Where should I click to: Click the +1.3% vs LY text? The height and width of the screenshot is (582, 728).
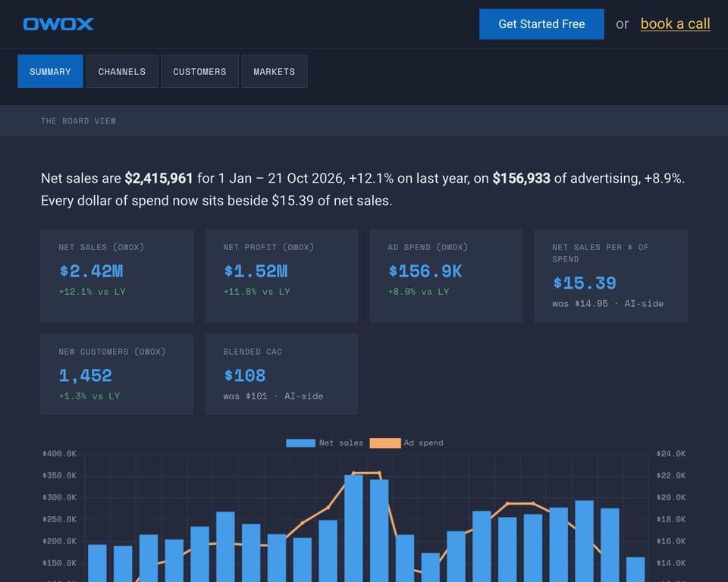pyautogui.click(x=89, y=396)
